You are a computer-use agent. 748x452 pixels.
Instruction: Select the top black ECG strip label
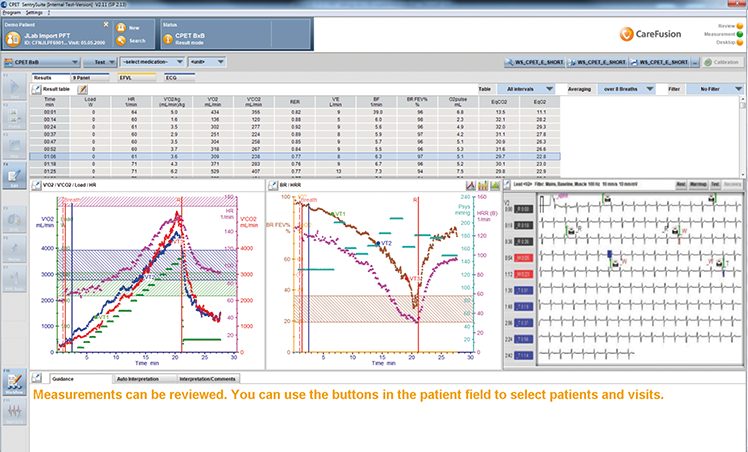[x=523, y=209]
